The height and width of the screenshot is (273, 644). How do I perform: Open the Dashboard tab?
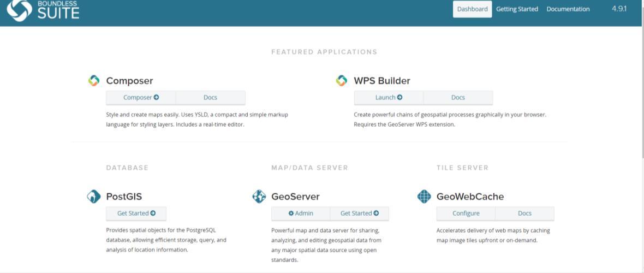coord(472,9)
